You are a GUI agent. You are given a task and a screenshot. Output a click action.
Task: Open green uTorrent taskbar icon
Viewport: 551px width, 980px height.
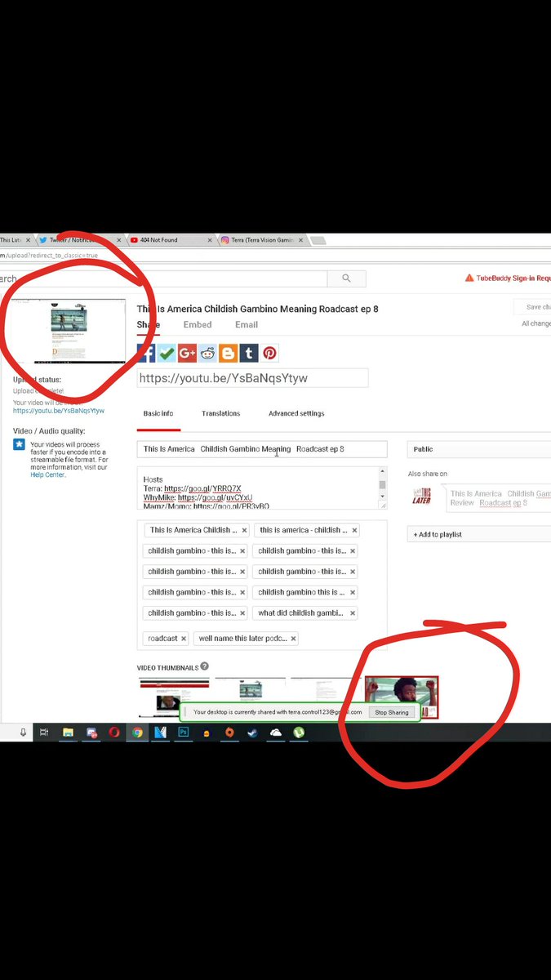[x=300, y=733]
